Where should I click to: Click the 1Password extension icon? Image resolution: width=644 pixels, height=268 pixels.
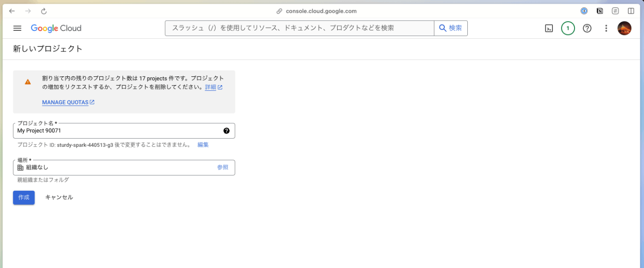pyautogui.click(x=584, y=11)
